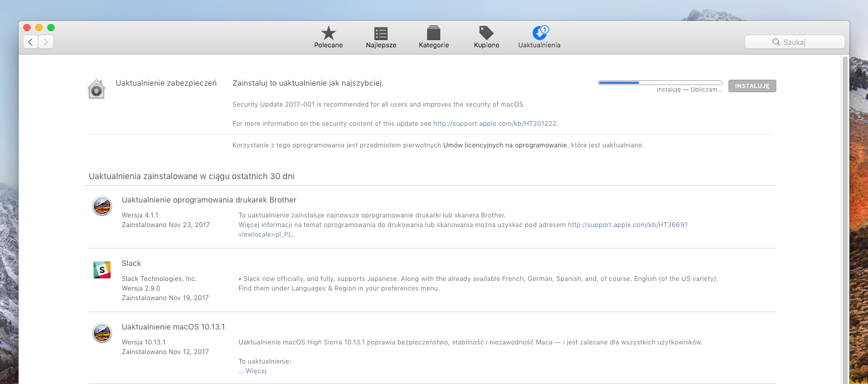Open the Kupione tag tab
This screenshot has height=384, width=868.
pos(486,37)
